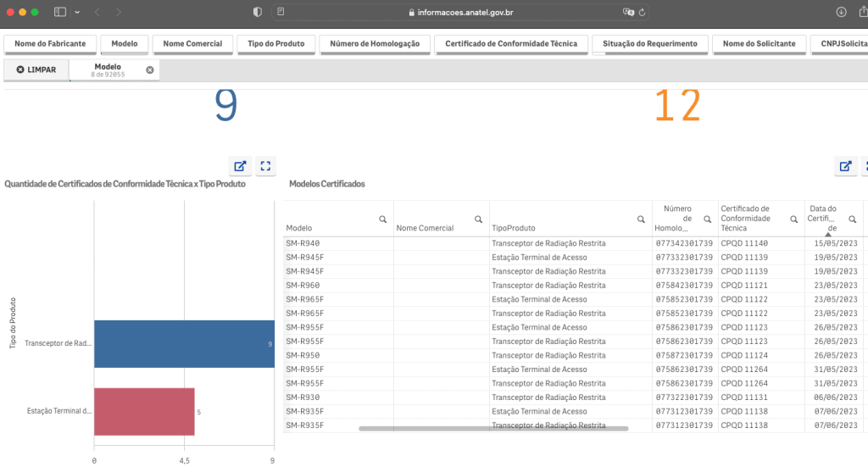
Task: Open the Situação do Requerimento filter
Action: (x=650, y=44)
